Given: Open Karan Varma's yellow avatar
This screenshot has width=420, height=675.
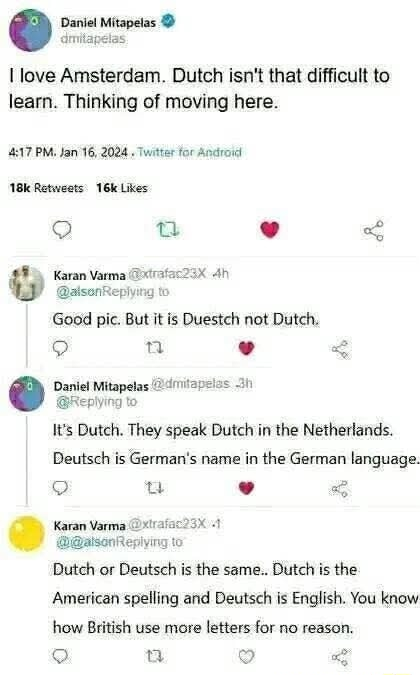Looking at the screenshot, I should [x=27, y=533].
